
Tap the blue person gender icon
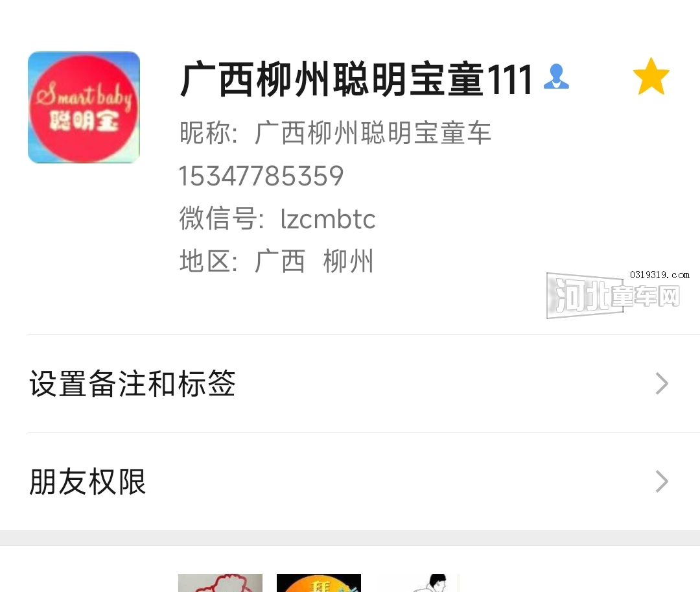[x=556, y=77]
